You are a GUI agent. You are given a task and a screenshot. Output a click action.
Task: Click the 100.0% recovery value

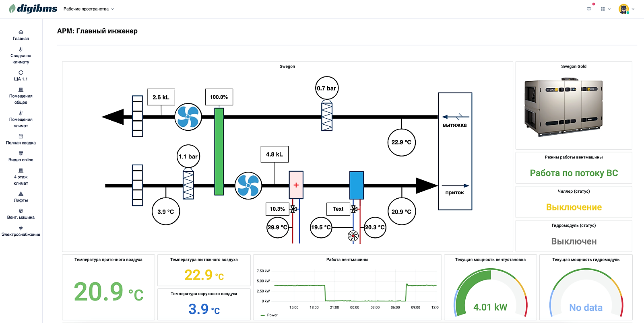pyautogui.click(x=219, y=97)
